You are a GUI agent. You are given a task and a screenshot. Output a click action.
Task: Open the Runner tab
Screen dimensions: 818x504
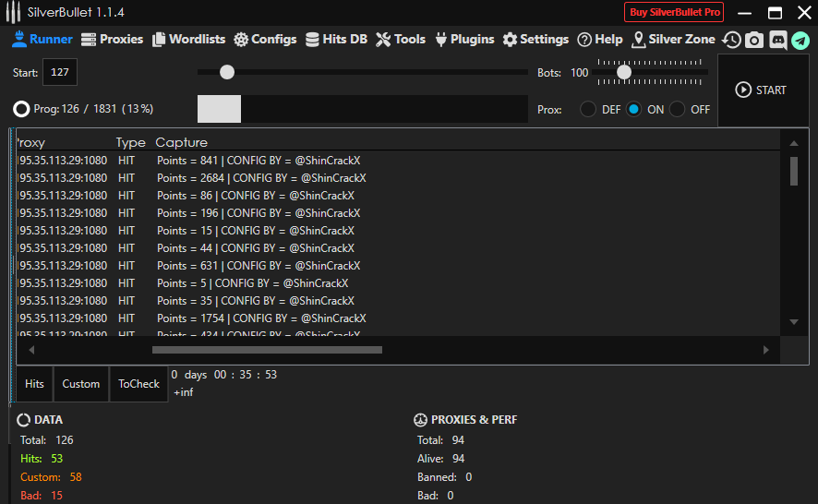click(x=42, y=39)
